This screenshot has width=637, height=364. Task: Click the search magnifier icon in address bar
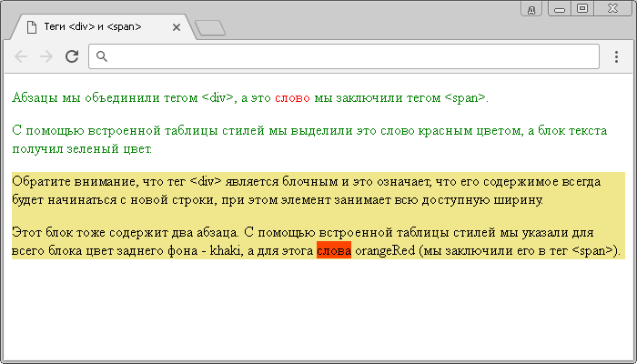(x=102, y=56)
